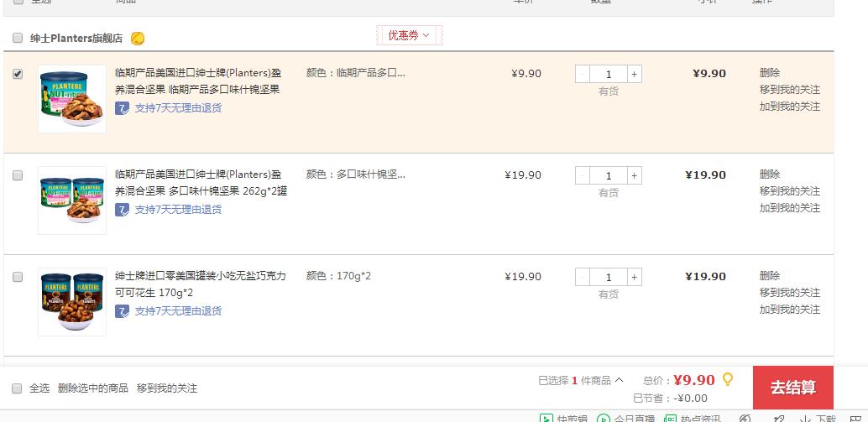Click the 7-day return badge on the 170g*2 peanuts item

123,310
